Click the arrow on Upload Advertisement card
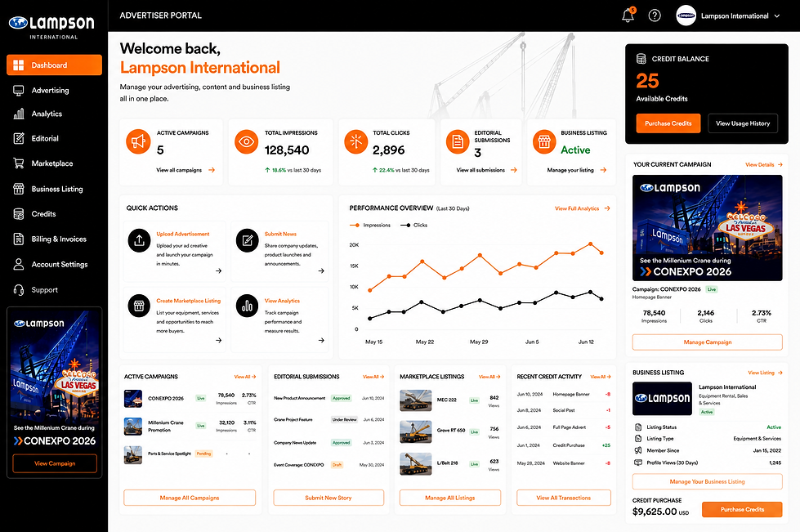Viewport: 800px width, 532px height. pyautogui.click(x=218, y=270)
